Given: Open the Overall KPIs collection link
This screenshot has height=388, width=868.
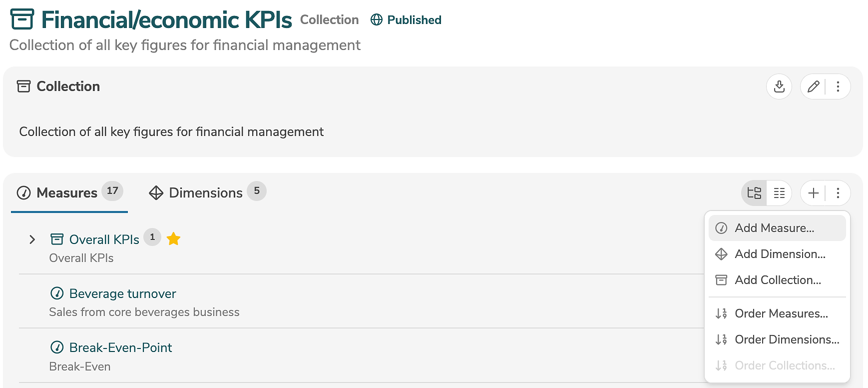Looking at the screenshot, I should (104, 239).
